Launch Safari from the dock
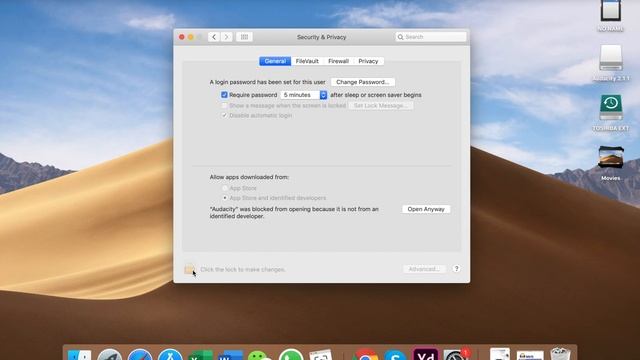The image size is (640, 360). pyautogui.click(x=140, y=354)
